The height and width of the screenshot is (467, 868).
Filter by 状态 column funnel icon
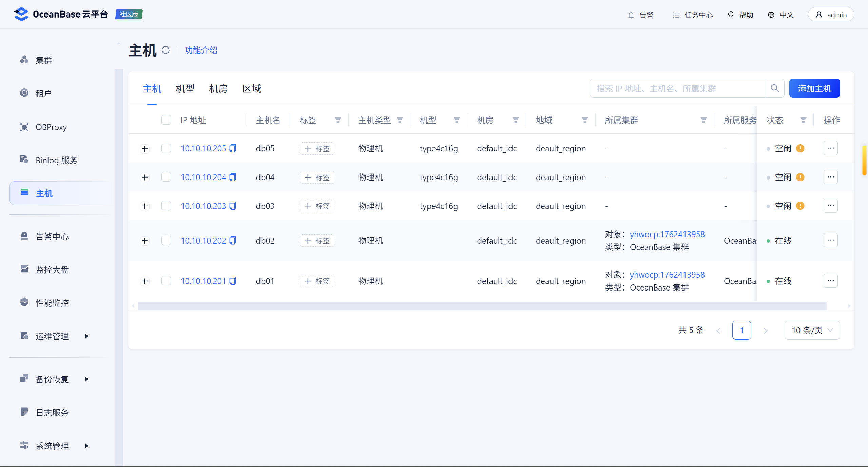[803, 120]
